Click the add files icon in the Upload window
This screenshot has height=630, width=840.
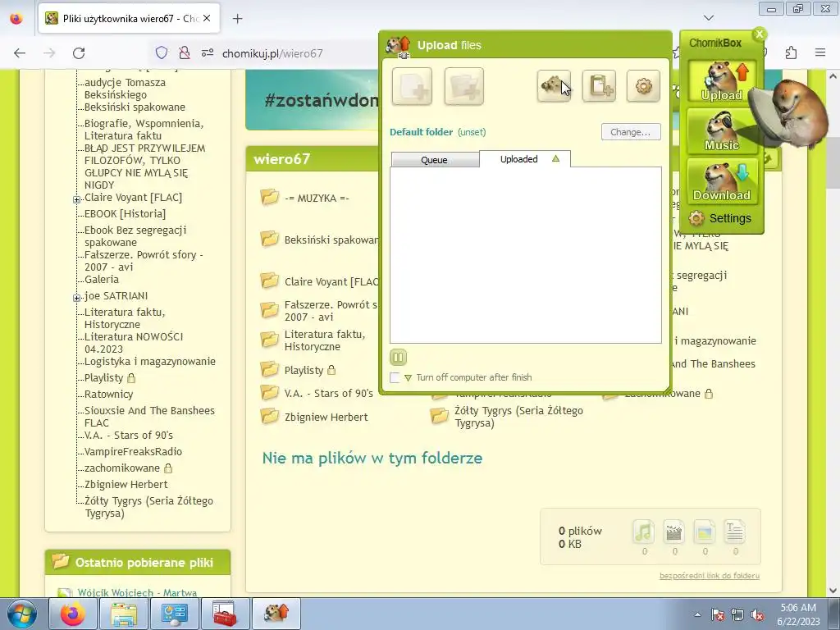[x=412, y=86]
